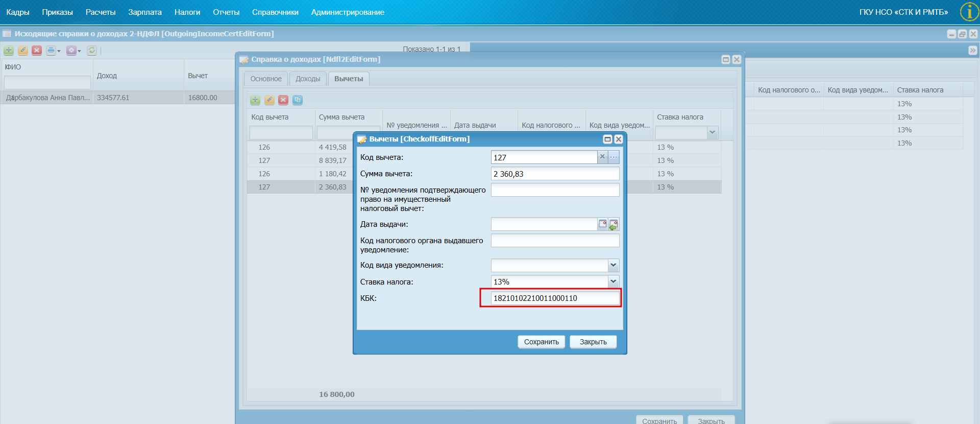The width and height of the screenshot is (980, 424).
Task: Select row Дарбакулова Анна Павл... in main grid
Action: [x=117, y=98]
